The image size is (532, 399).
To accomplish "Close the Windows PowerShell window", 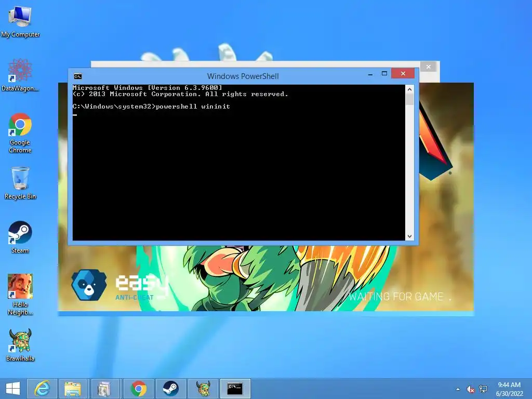I will pyautogui.click(x=403, y=73).
